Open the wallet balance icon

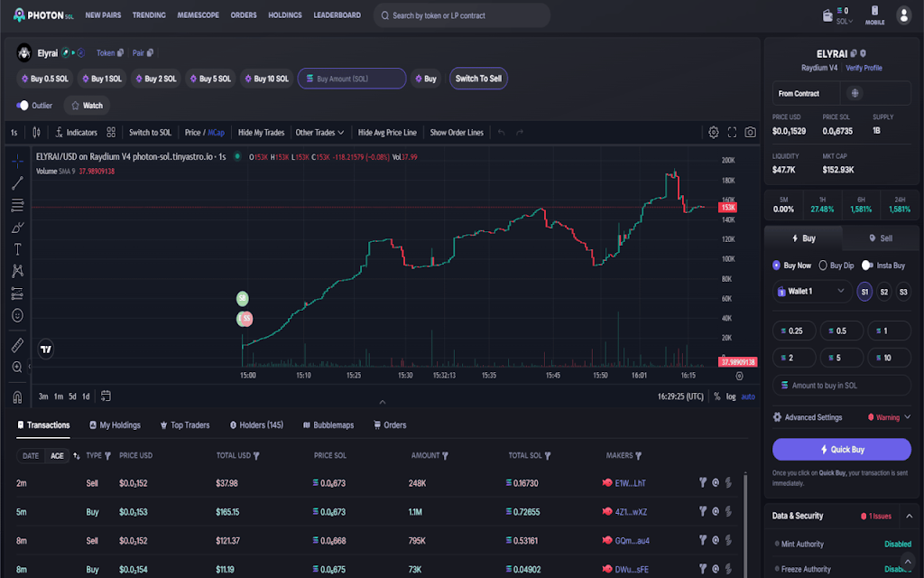(x=827, y=16)
